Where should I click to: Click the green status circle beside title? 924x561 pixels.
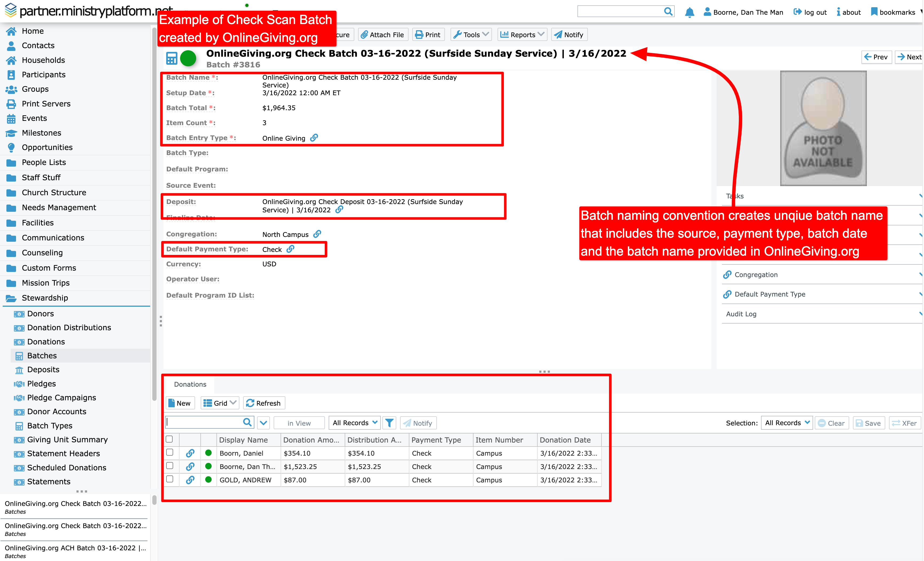tap(188, 59)
